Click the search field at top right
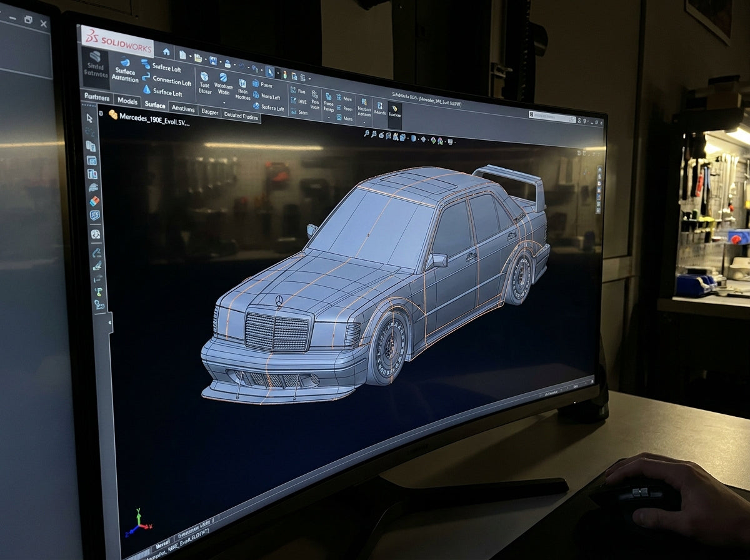 coord(552,116)
